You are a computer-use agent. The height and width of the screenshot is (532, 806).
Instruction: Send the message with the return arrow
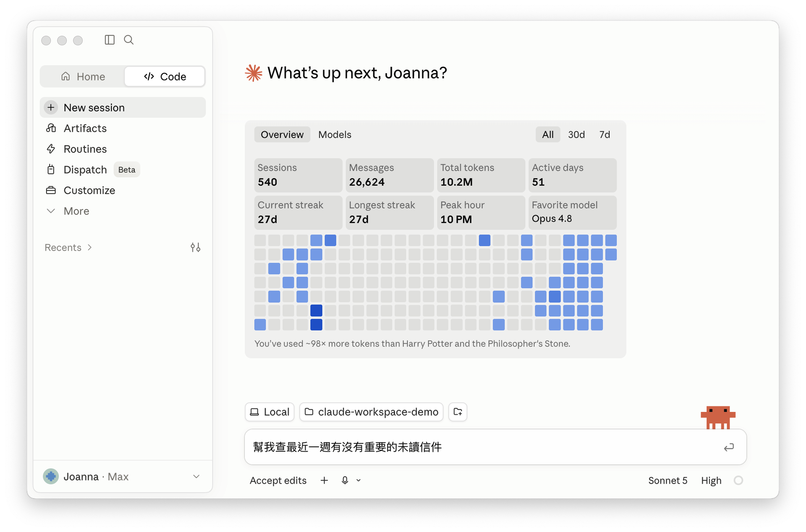click(729, 447)
